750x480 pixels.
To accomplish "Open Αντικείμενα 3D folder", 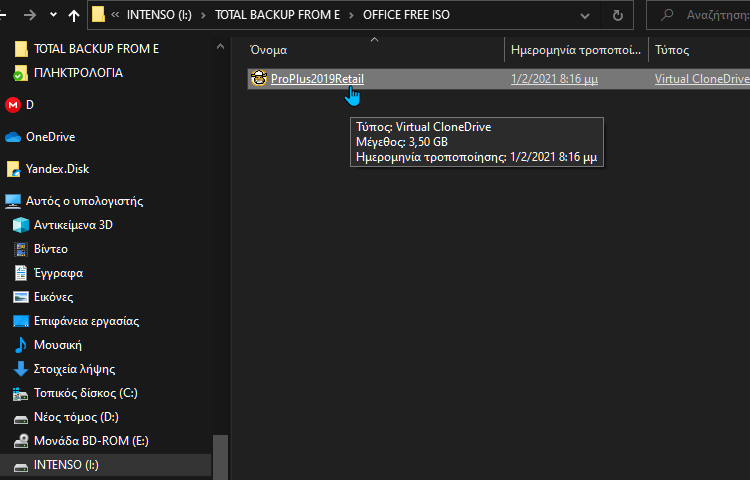I will 73,225.
